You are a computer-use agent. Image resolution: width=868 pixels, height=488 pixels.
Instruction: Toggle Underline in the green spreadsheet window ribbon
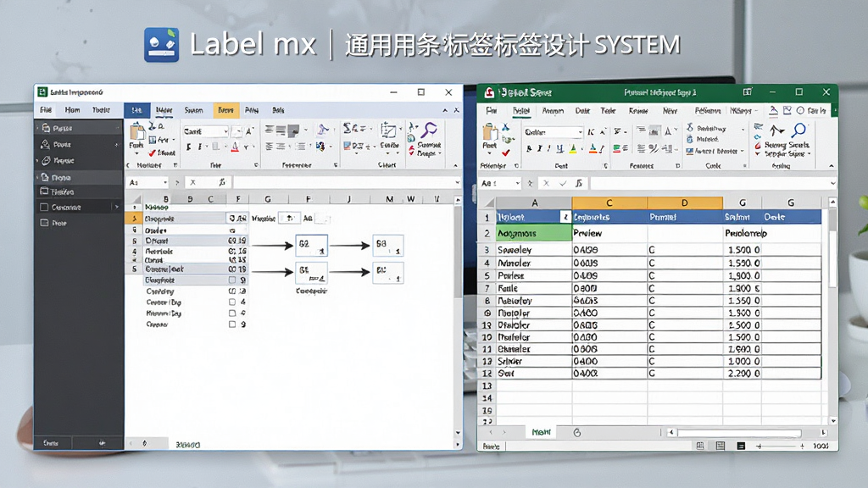point(559,148)
